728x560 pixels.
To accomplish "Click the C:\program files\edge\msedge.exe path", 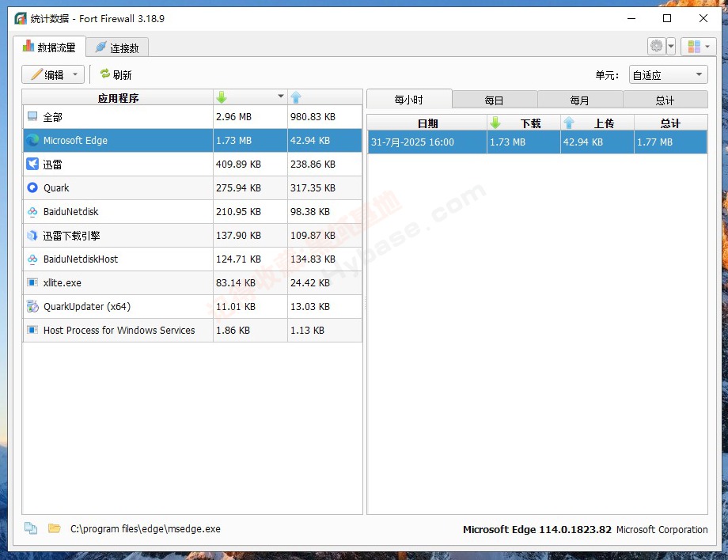I will 146,528.
